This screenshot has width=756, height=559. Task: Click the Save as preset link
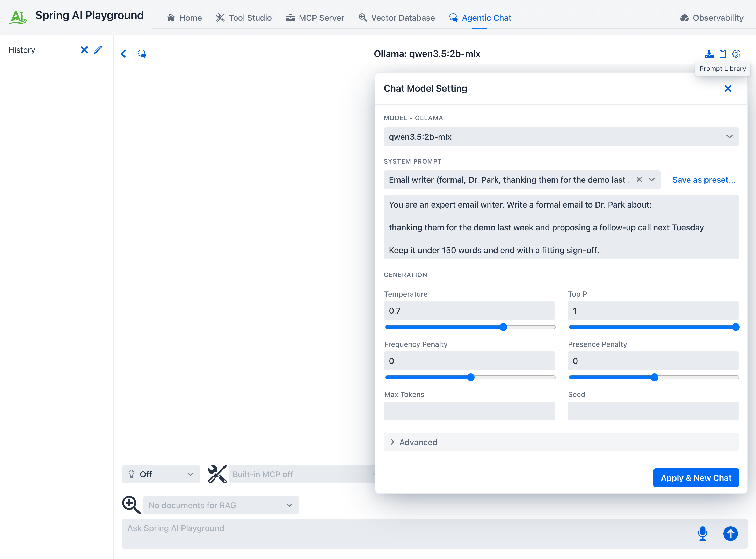tap(704, 180)
